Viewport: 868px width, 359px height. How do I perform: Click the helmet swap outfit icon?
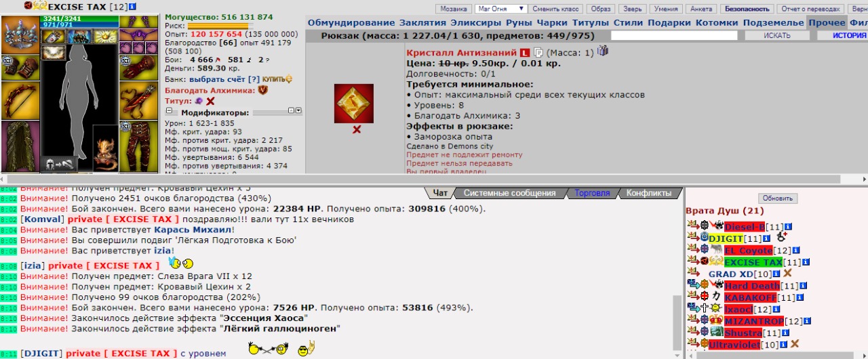point(60,164)
